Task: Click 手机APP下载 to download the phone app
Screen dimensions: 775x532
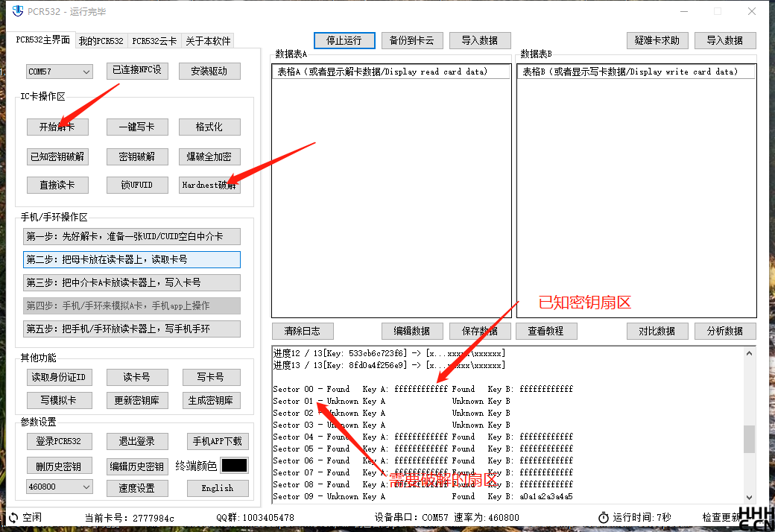Action: pyautogui.click(x=217, y=441)
